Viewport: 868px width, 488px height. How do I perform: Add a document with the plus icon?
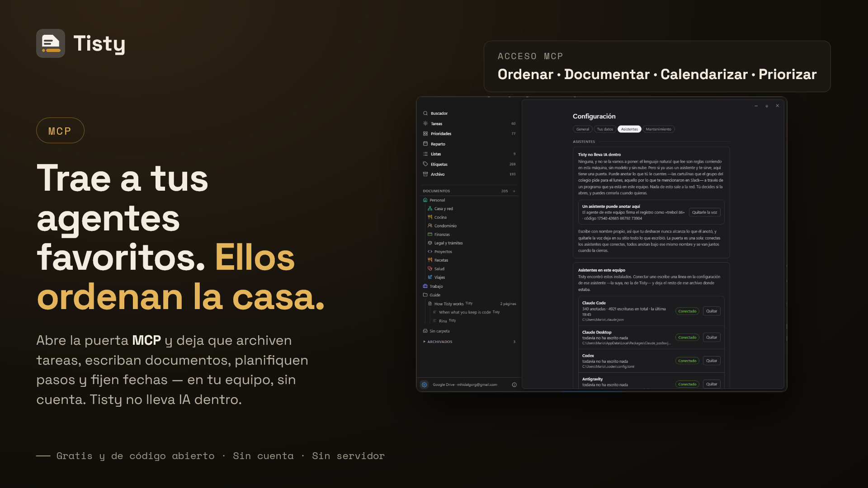[514, 191]
